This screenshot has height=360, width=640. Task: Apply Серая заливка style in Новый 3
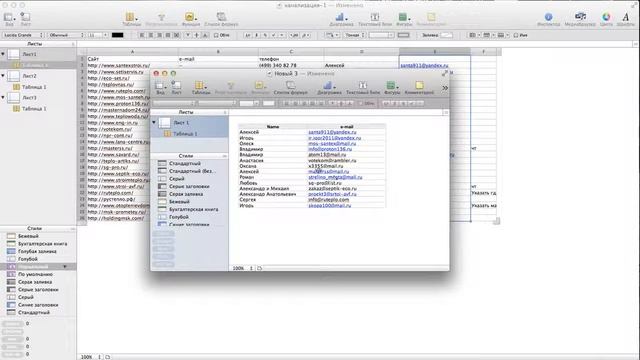186,194
